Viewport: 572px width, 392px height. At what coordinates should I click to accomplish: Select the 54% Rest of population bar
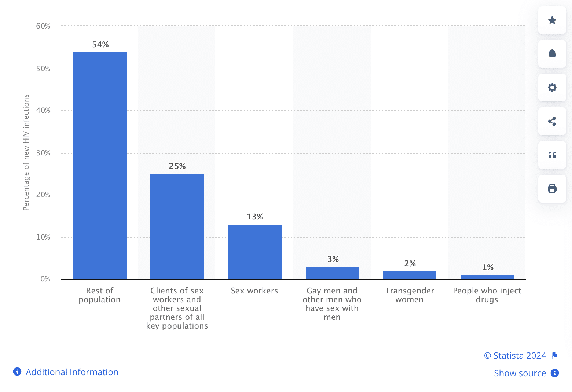click(x=100, y=166)
